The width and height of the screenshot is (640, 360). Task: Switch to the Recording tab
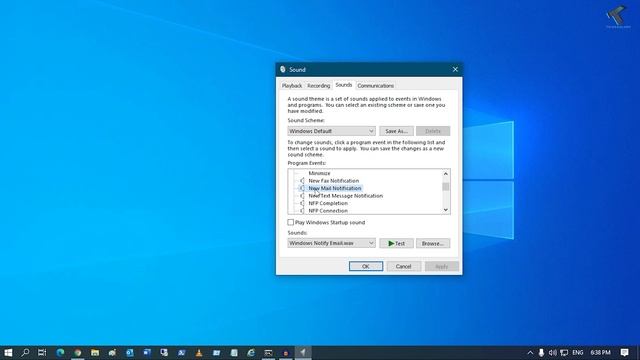pyautogui.click(x=318, y=86)
